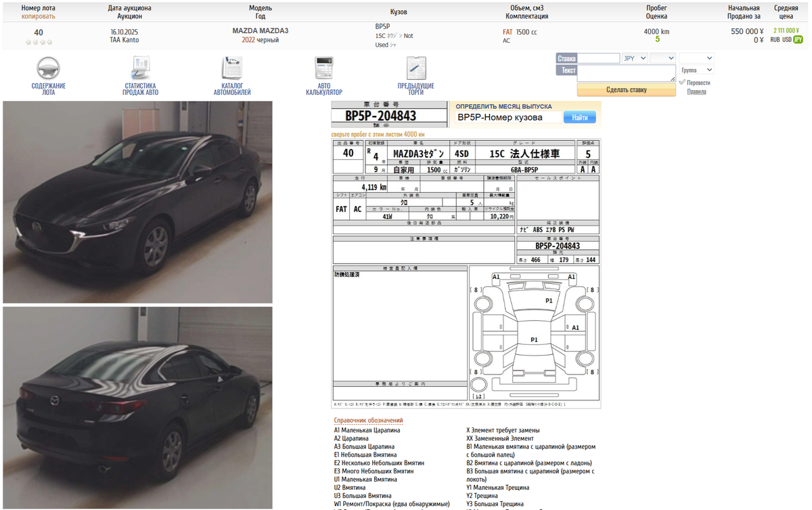Click the U2 Вмятина legend entry
Screen dimensions: 812x510
(x=350, y=488)
